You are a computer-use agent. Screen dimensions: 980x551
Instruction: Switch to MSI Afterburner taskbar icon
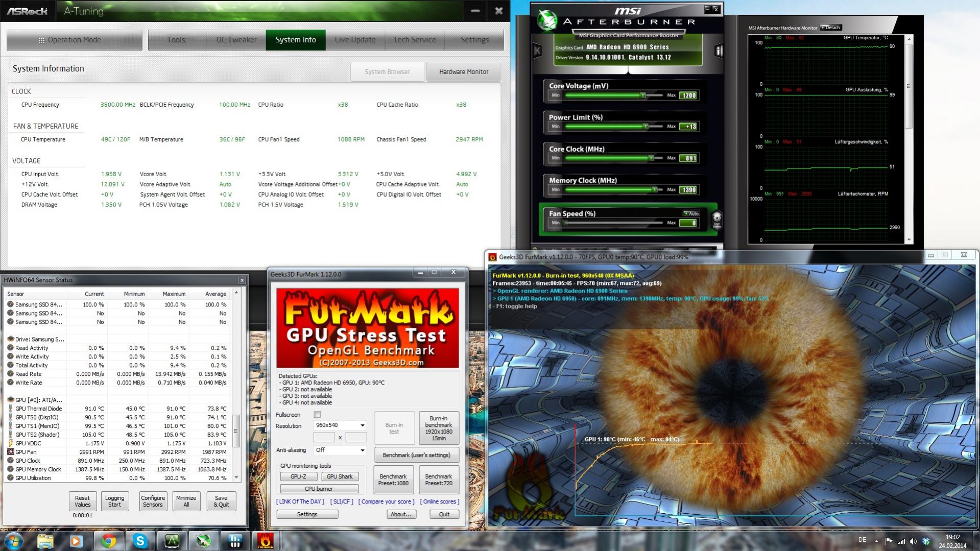pyautogui.click(x=203, y=541)
